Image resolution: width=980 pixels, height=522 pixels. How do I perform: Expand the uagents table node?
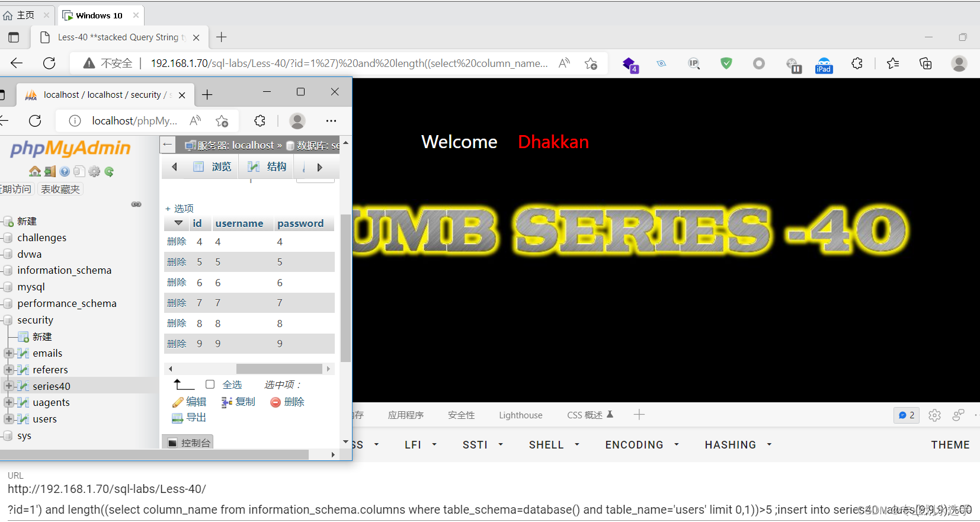(9, 402)
